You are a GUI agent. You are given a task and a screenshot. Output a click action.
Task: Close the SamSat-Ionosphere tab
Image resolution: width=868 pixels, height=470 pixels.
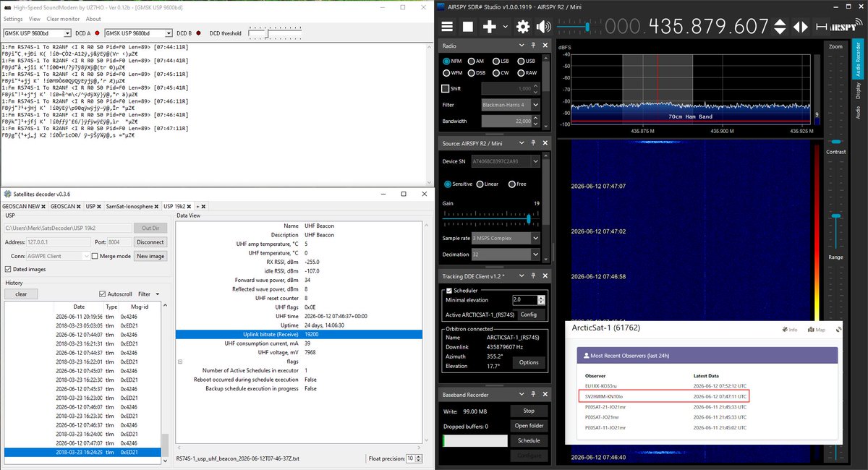click(157, 206)
